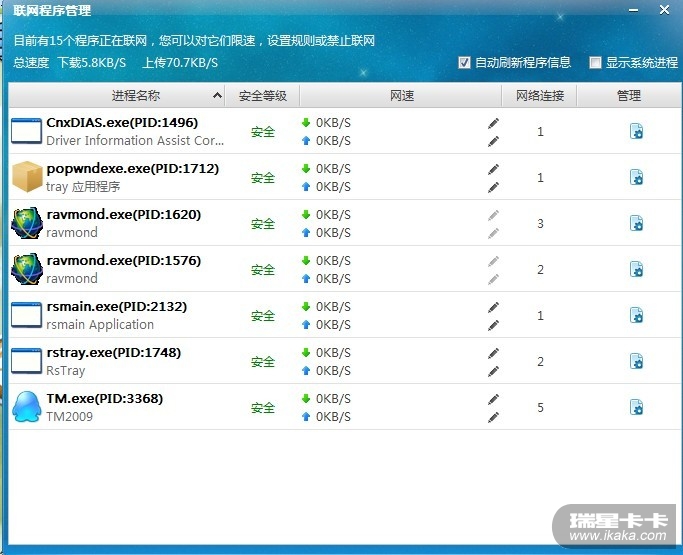Edit download speed limit for rsmain.exe
Image resolution: width=683 pixels, height=555 pixels.
[x=494, y=307]
